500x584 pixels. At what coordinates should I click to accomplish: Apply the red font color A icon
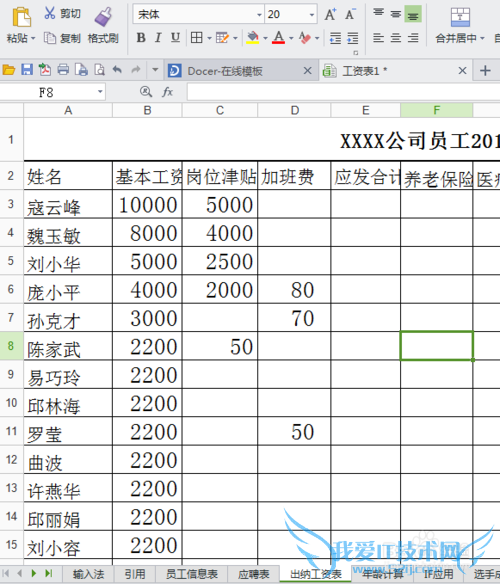(x=278, y=38)
